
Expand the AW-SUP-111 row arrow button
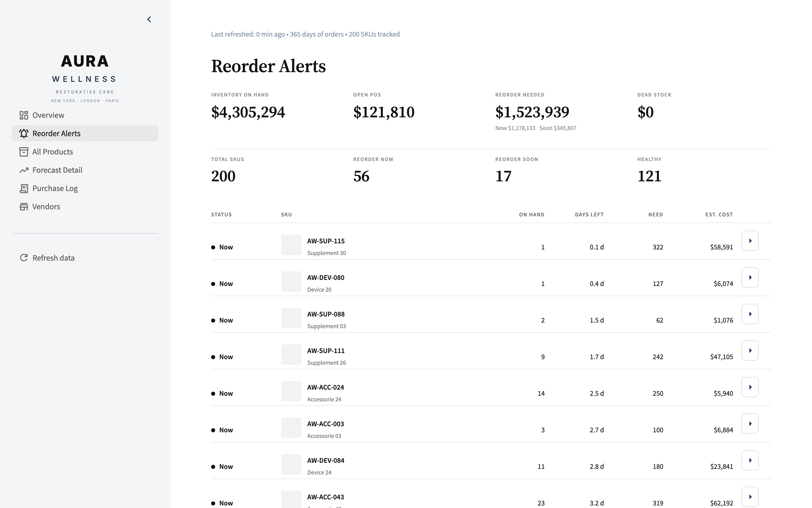[x=750, y=351]
